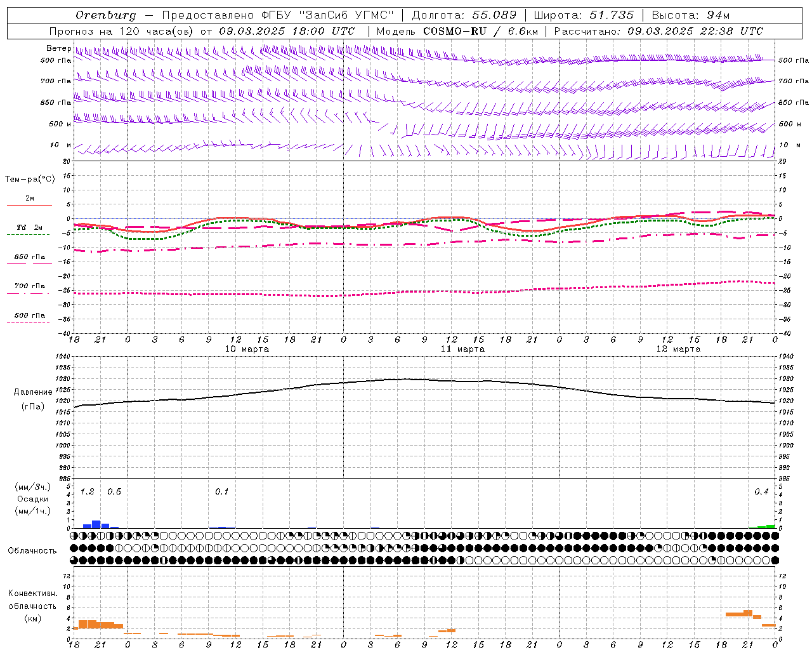
Task: Click the '(мм/3ч.)' precipitation unit label
Action: click(33, 487)
